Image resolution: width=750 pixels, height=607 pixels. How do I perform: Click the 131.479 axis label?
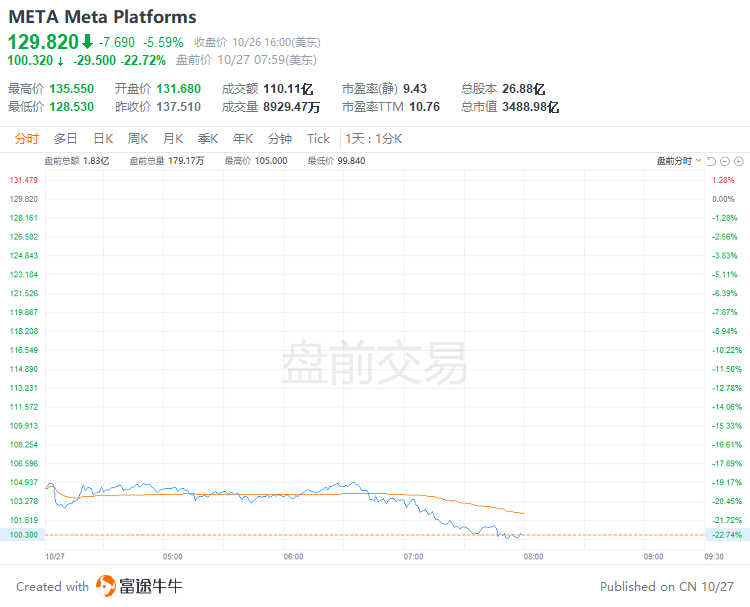click(x=23, y=180)
